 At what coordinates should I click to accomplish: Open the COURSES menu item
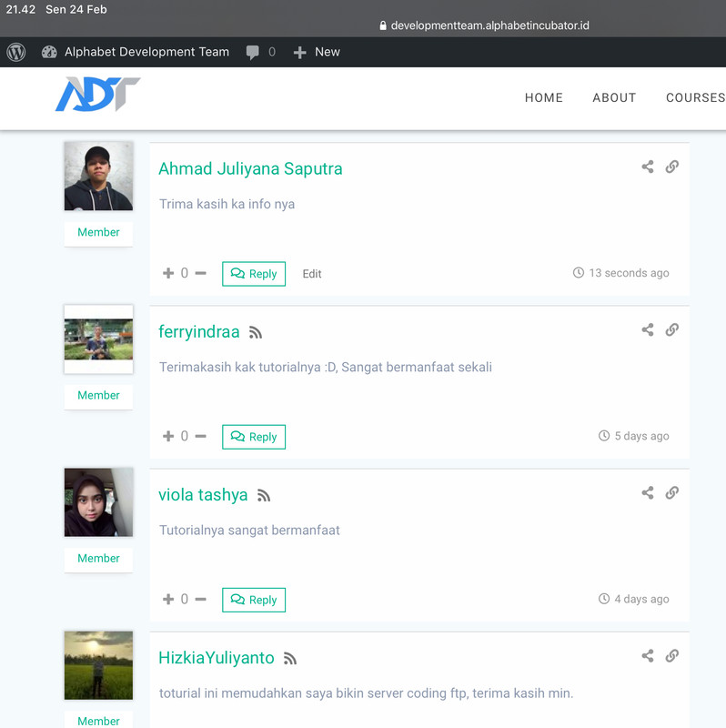pos(695,97)
